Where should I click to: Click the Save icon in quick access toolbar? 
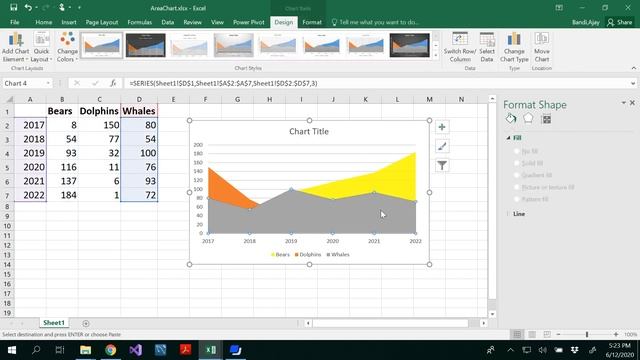click(13, 7)
